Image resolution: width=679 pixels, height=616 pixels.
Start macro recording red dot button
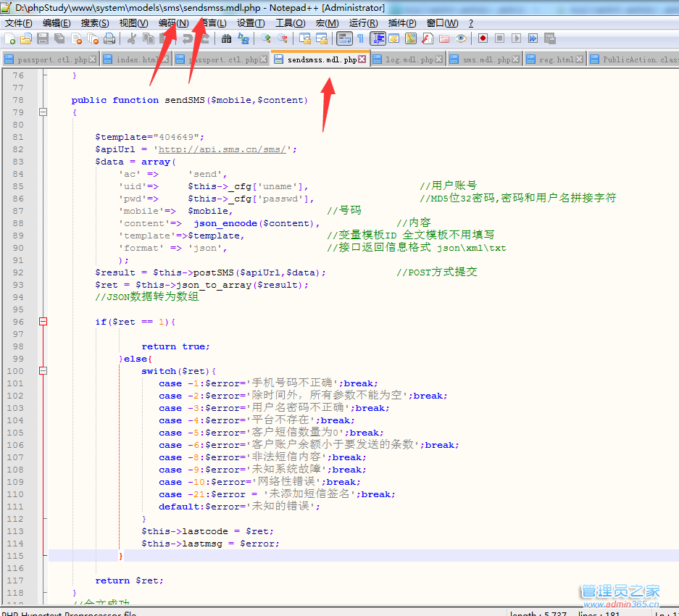pyautogui.click(x=483, y=38)
